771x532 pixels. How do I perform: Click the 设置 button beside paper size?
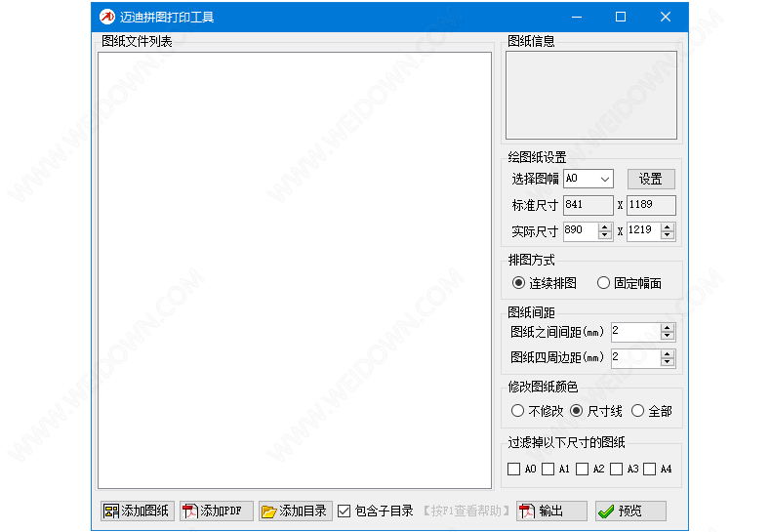[x=651, y=179]
